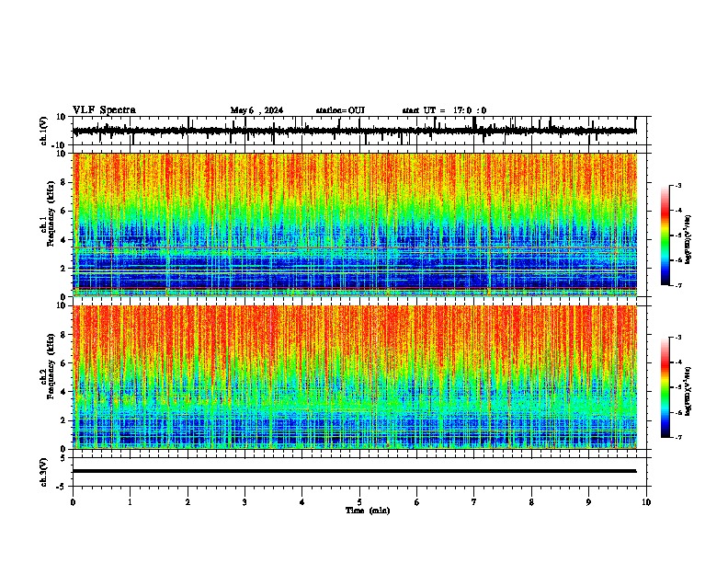Click the ch.2 PSD color bar

click(x=665, y=387)
